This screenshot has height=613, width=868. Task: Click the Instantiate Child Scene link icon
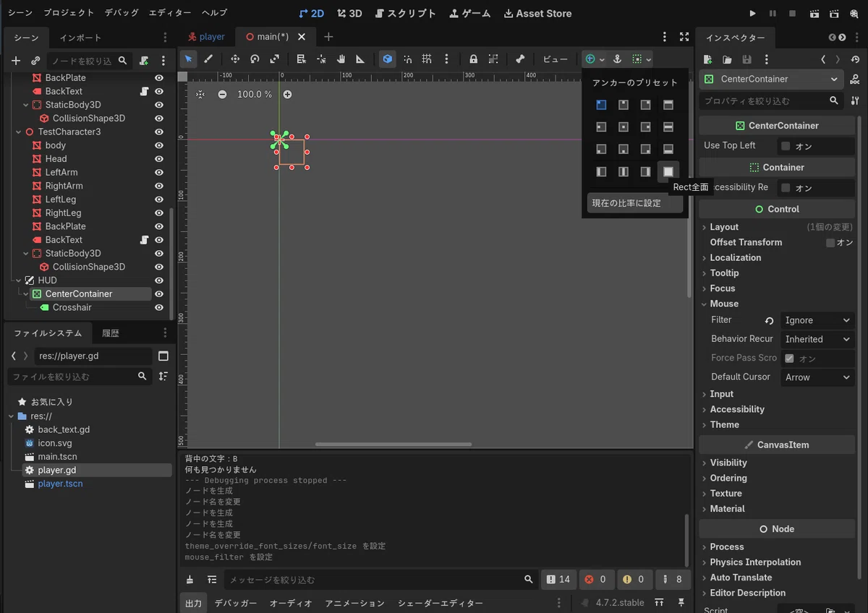[x=35, y=61]
